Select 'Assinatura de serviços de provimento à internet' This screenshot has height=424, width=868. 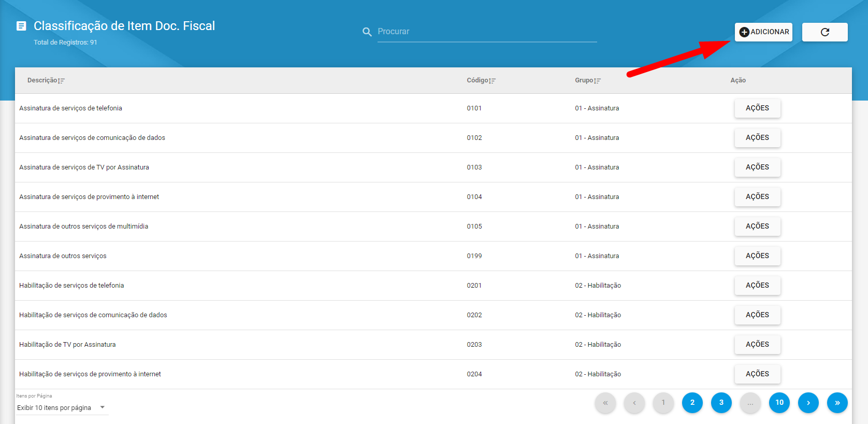(89, 197)
